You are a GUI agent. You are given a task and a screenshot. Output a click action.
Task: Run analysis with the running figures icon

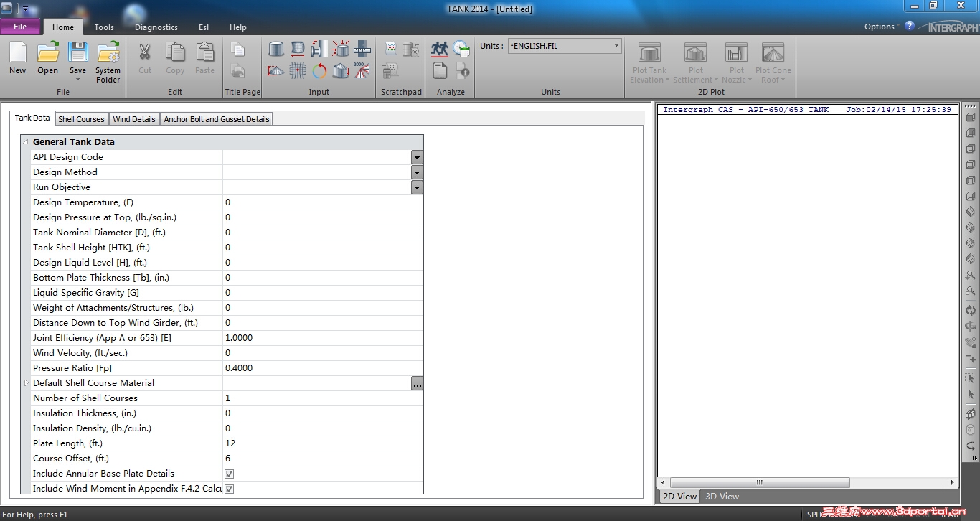440,49
